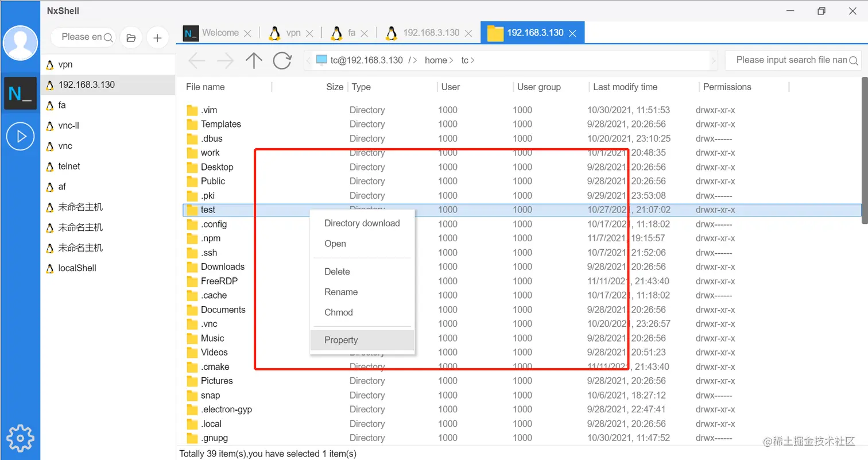The width and height of the screenshot is (868, 460).
Task: Click the folder icon of the .gnupg row
Action: tap(192, 438)
